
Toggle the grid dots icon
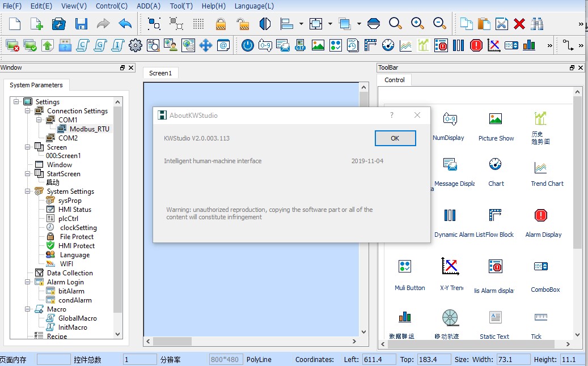click(x=198, y=24)
